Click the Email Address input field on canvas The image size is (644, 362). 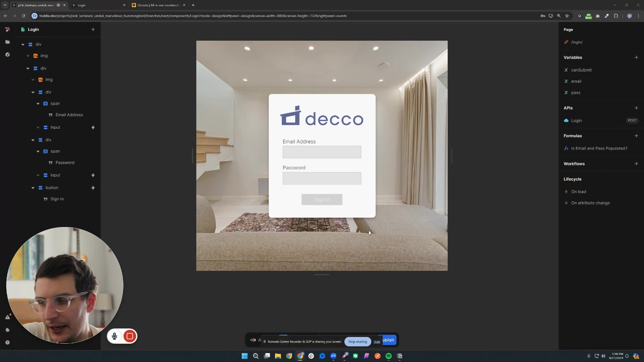(322, 152)
